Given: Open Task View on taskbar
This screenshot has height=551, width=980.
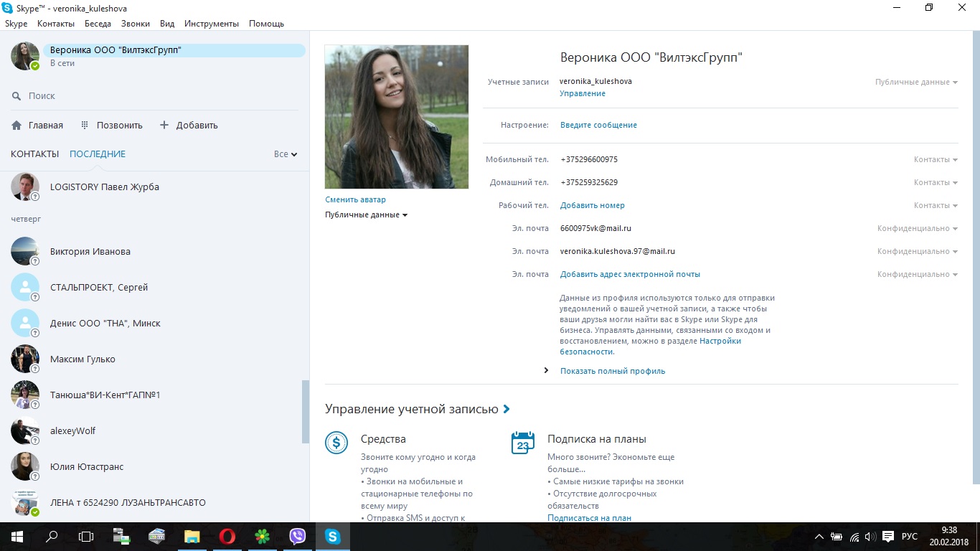Looking at the screenshot, I should [x=86, y=536].
